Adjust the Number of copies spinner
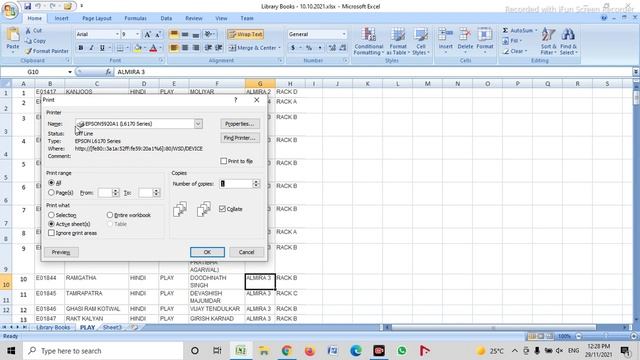Image resolution: width=640 pixels, height=360 pixels. [x=256, y=184]
